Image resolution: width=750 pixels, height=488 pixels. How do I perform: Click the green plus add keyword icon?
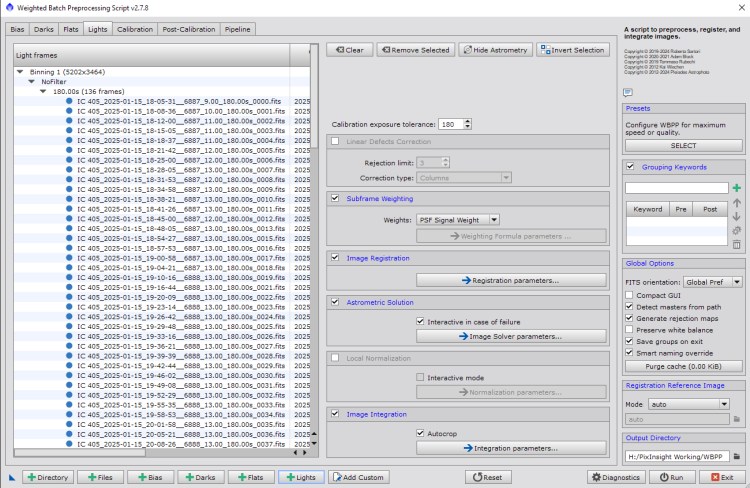[x=736, y=188]
